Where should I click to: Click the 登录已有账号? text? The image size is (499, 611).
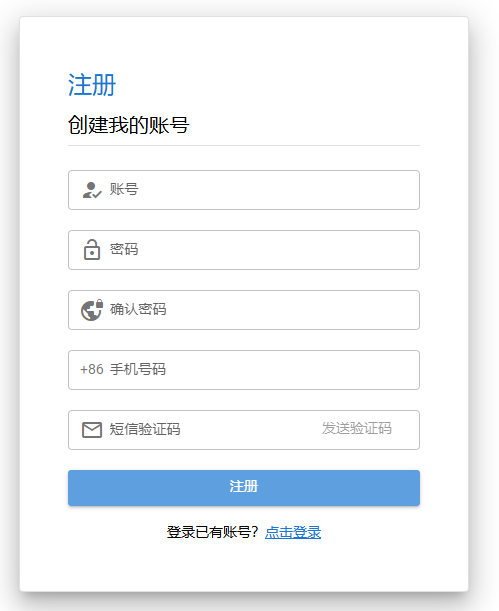(x=213, y=532)
